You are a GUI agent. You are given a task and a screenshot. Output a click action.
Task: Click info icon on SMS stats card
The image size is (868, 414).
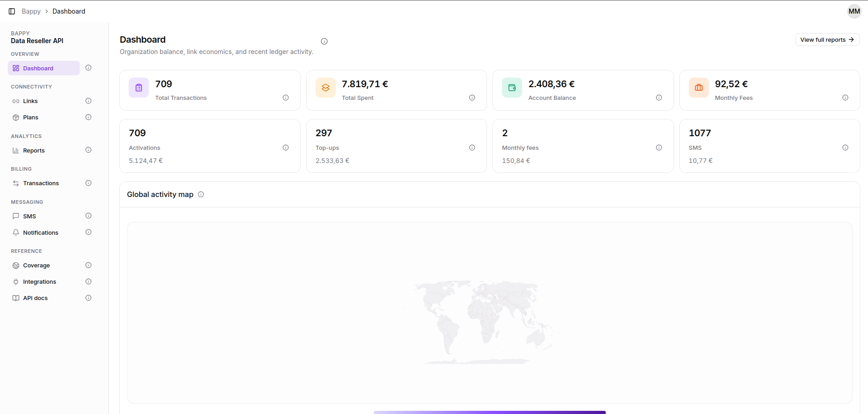[845, 148]
